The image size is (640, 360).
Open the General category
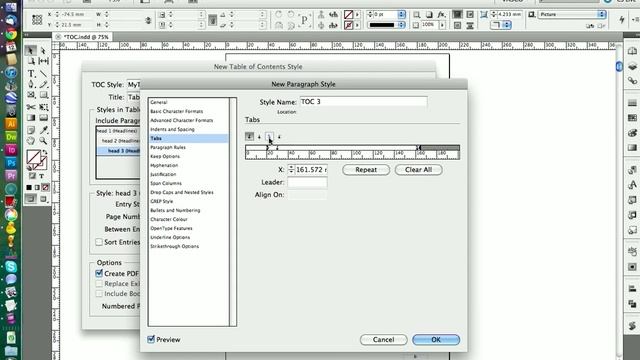[x=159, y=102]
